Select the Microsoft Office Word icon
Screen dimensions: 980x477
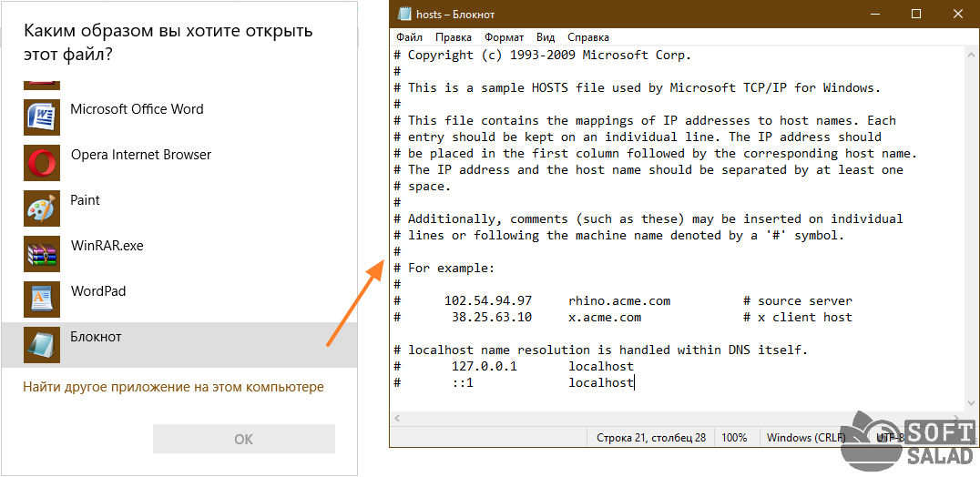tap(42, 117)
